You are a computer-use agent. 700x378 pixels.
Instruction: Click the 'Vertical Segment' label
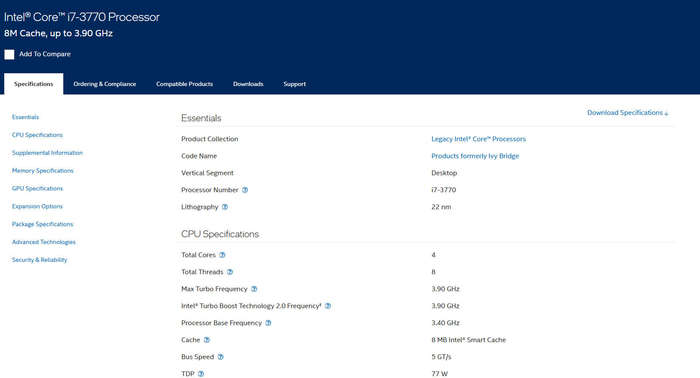[207, 173]
